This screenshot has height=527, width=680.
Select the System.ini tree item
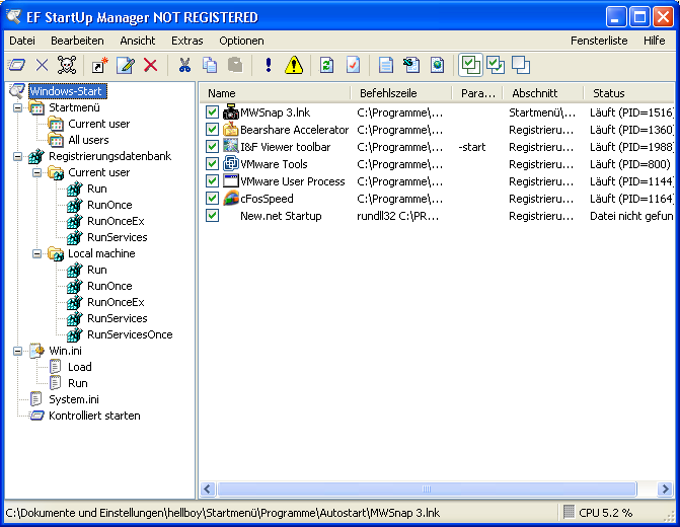[x=74, y=399]
